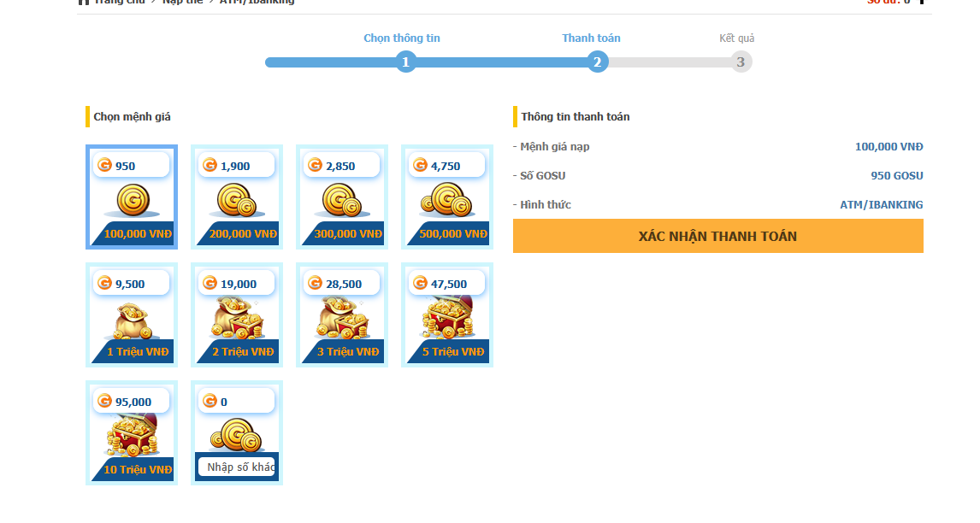Click the 28,500 treasure bag icon

342,318
